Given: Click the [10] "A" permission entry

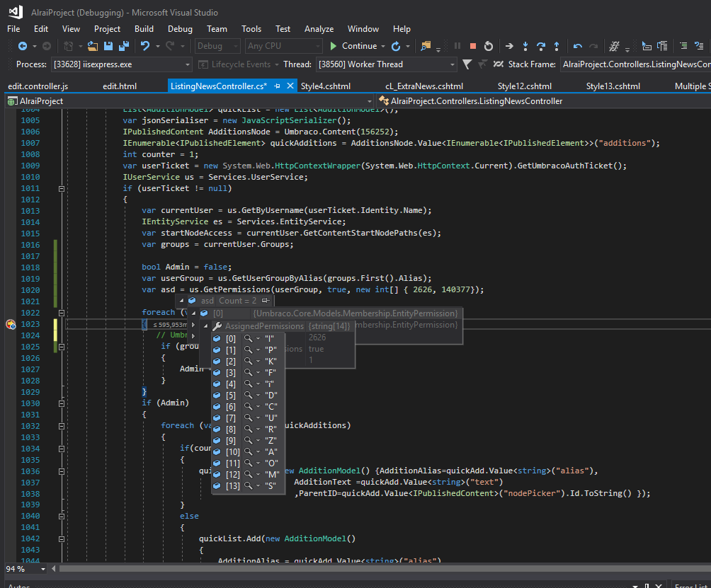Looking at the screenshot, I should pos(248,451).
